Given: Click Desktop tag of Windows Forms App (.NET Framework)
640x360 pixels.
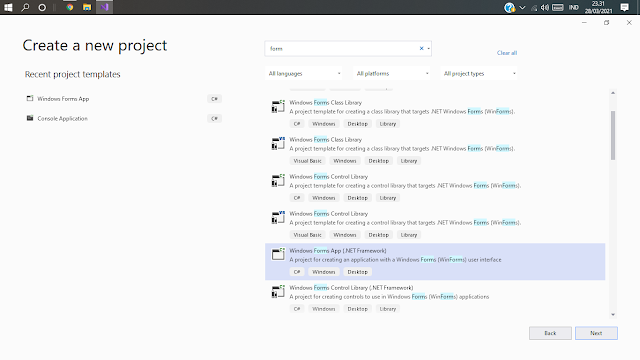Looking at the screenshot, I should (x=358, y=272).
